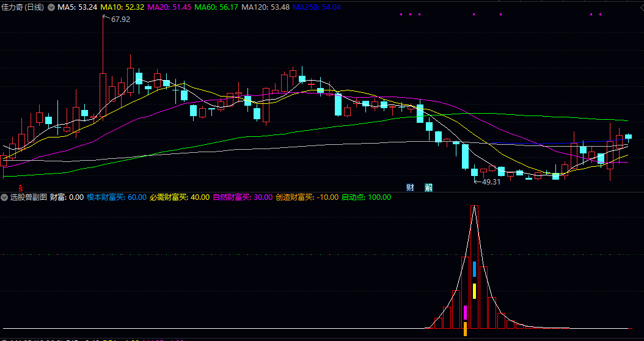Image resolution: width=644 pixels, height=341 pixels.
Task: Click the tallest candle below 67.92
Action: 103,95
